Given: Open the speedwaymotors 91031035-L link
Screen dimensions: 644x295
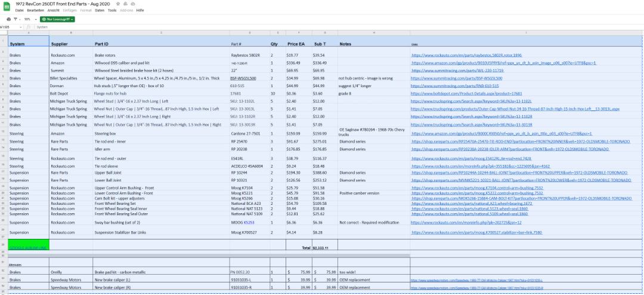Looking at the screenshot, I should point(477,280).
